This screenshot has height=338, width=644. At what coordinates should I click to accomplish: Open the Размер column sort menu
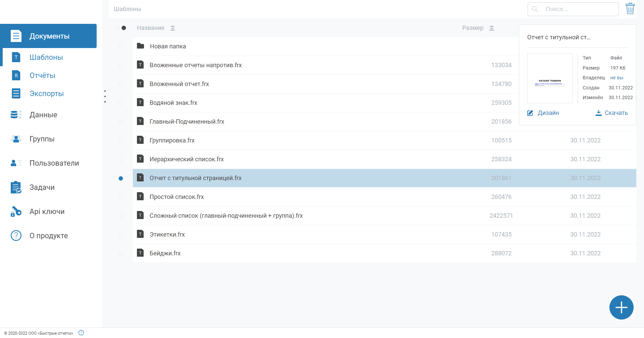coord(491,28)
